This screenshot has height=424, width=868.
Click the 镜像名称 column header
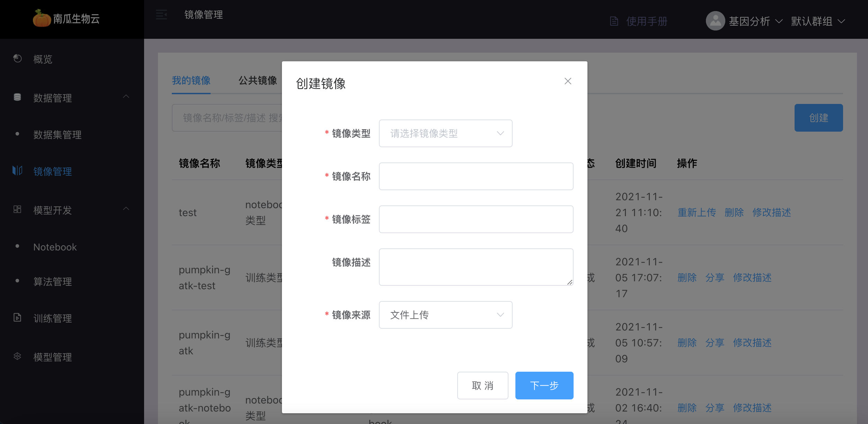click(x=199, y=163)
